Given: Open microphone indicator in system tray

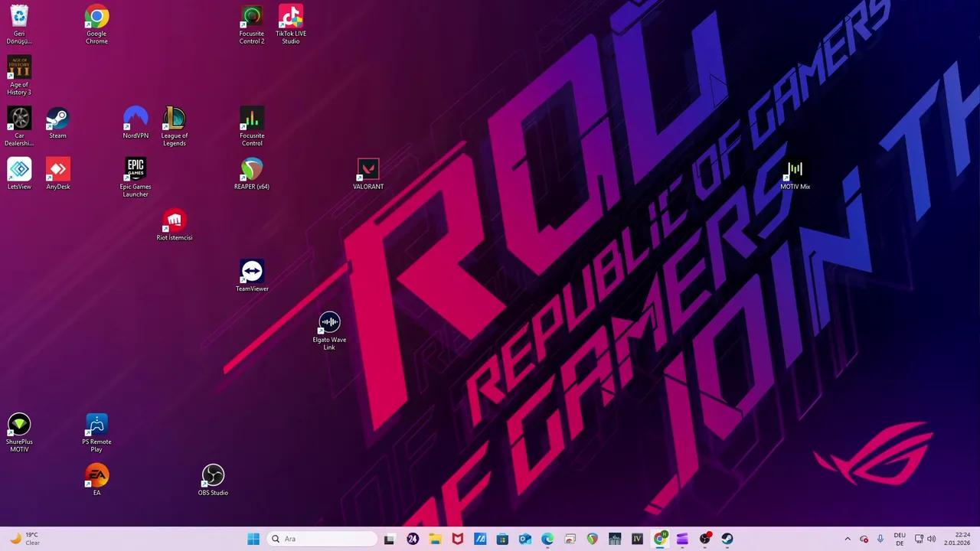Looking at the screenshot, I should point(880,539).
